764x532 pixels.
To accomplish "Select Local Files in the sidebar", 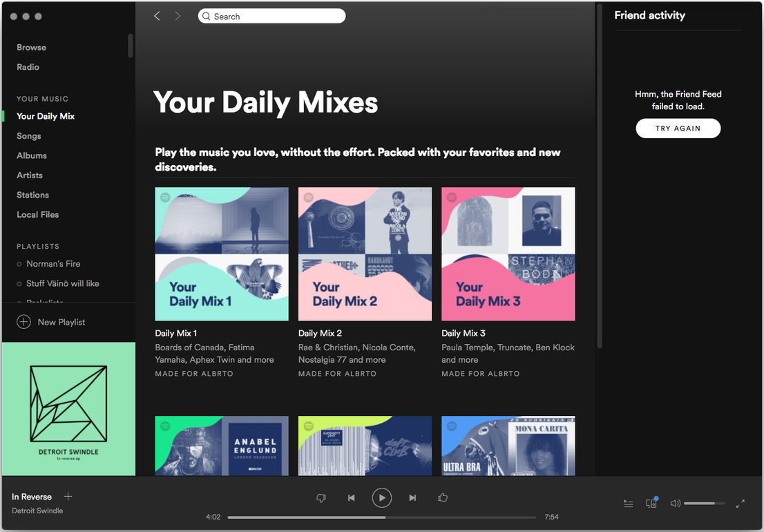I will click(38, 215).
